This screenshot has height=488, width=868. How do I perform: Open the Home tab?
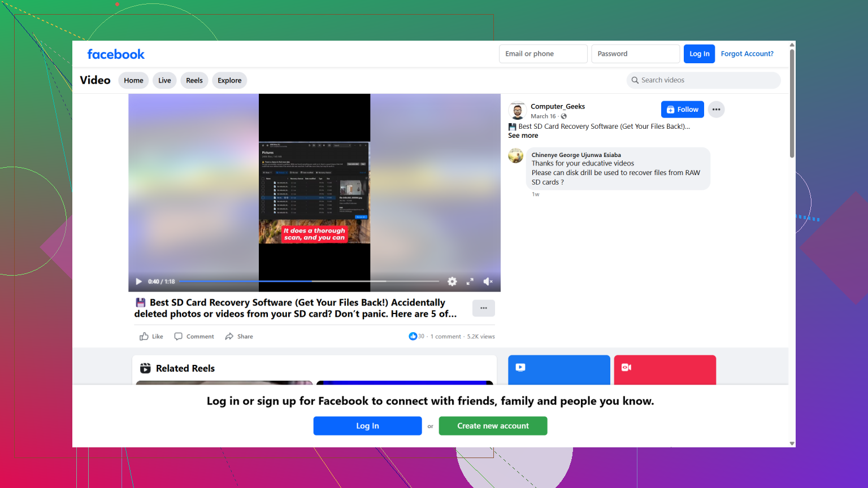(x=133, y=80)
